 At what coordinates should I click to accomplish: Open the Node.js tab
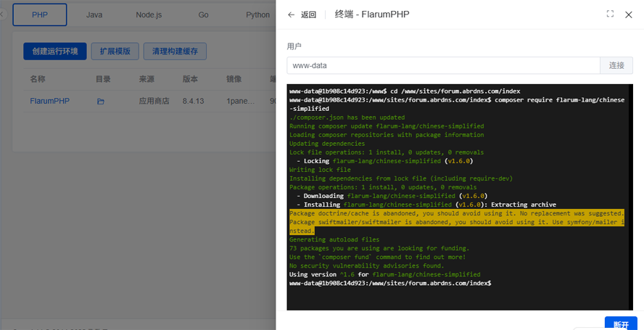tap(149, 15)
